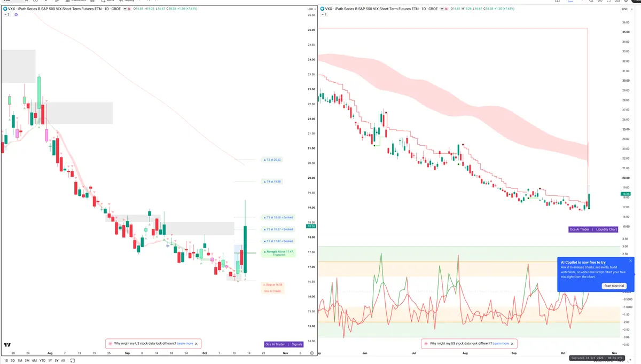This screenshot has height=364, width=641.
Task: Click T1 at 17.87 Booked label
Action: coord(278,241)
